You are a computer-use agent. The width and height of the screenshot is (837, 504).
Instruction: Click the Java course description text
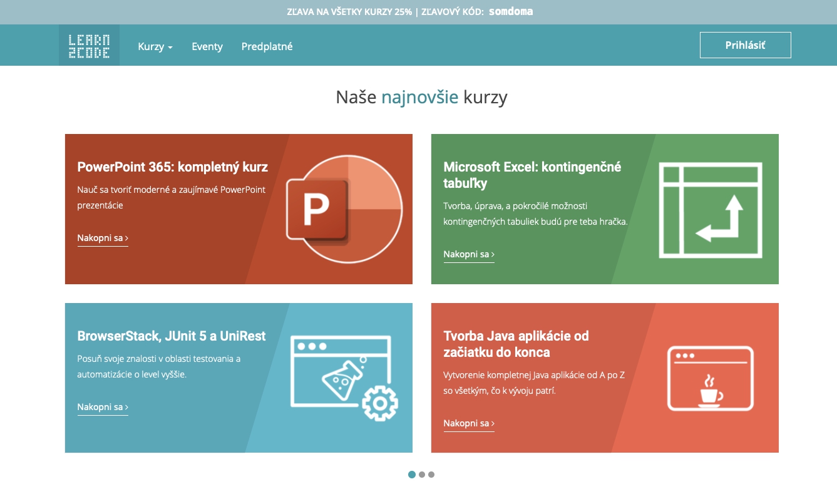click(x=535, y=383)
